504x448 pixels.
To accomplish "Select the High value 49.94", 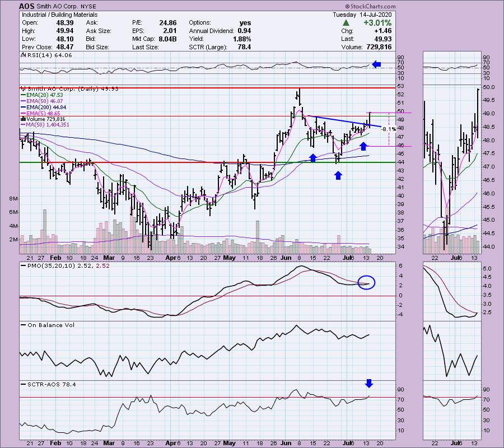I will point(66,31).
